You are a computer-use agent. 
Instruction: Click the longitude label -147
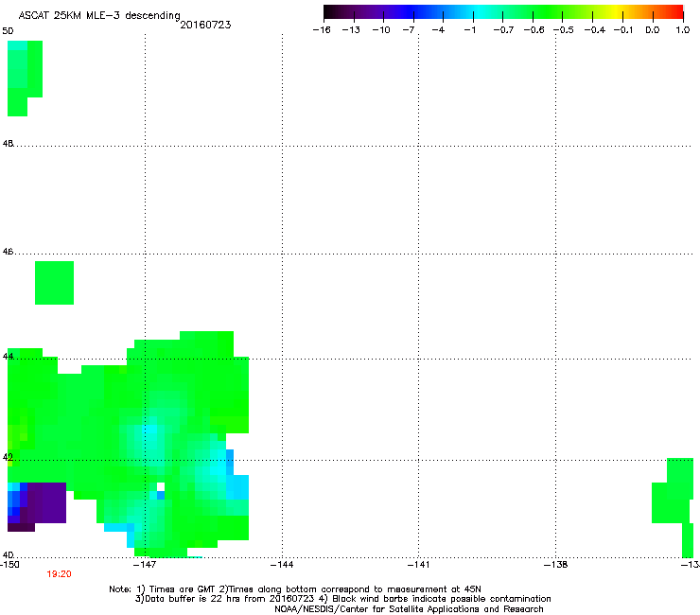145,565
